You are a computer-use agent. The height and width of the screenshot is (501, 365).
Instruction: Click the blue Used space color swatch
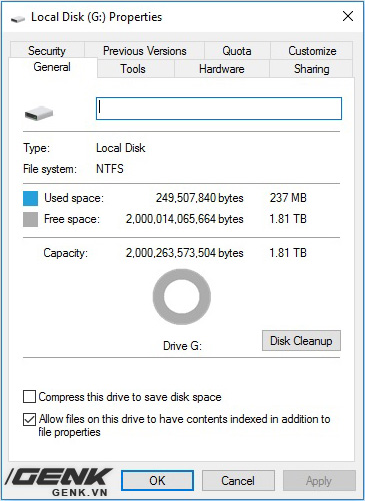30,198
